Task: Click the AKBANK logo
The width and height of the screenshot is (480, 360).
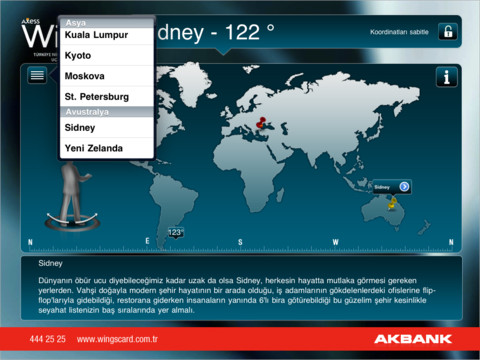Action: click(x=413, y=339)
